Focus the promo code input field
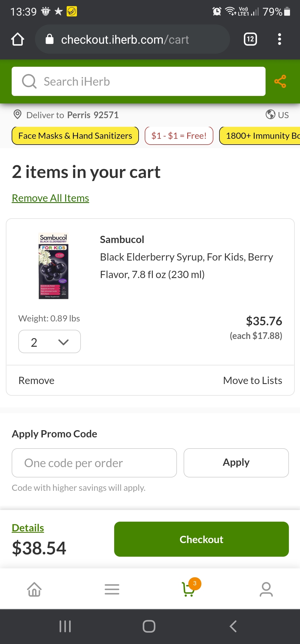This screenshot has height=644, width=300. [x=94, y=463]
